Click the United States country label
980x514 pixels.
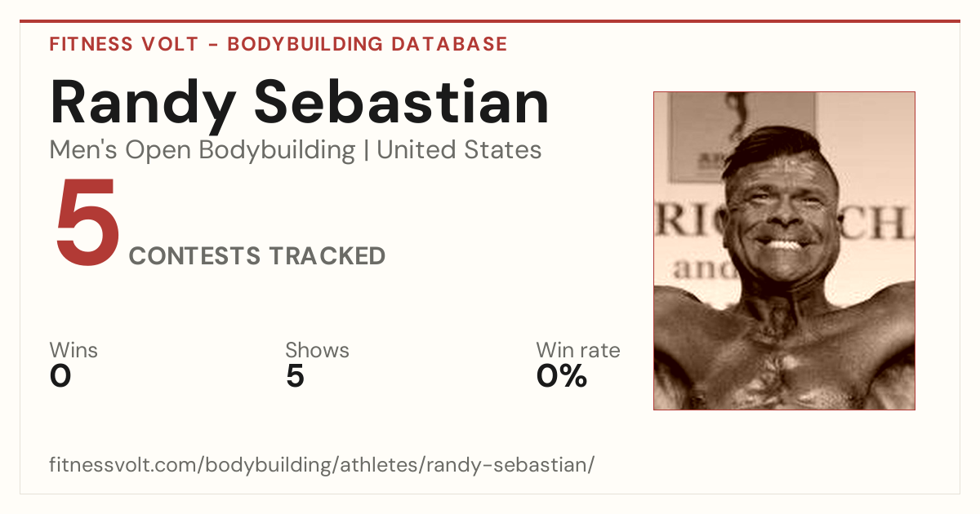click(x=459, y=150)
